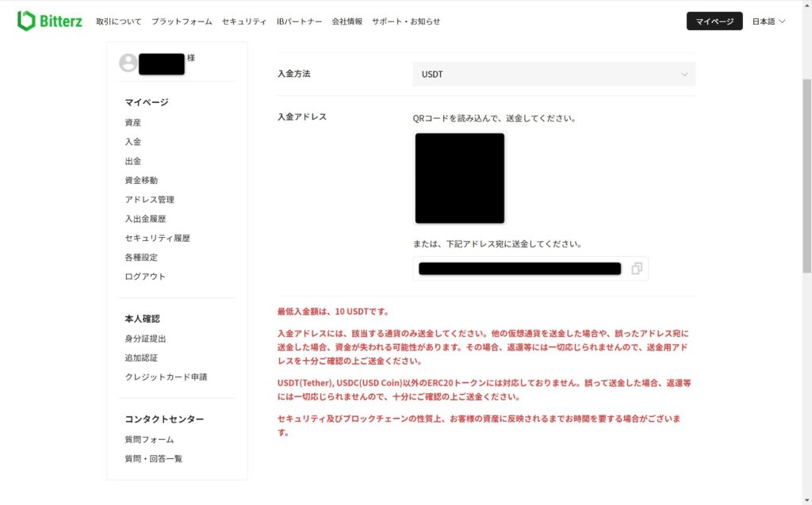Open 質問フォーム under コンタクトセンター

149,440
